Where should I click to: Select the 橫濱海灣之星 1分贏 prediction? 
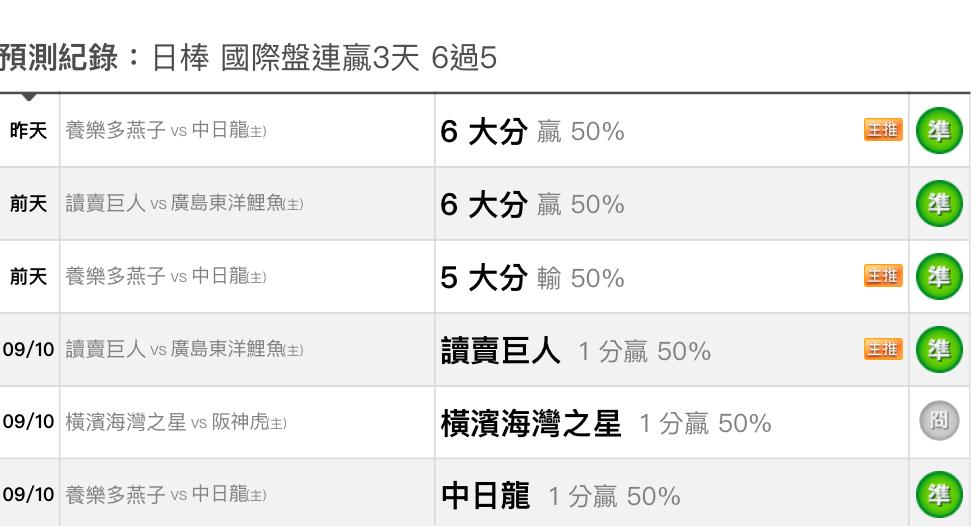606,423
